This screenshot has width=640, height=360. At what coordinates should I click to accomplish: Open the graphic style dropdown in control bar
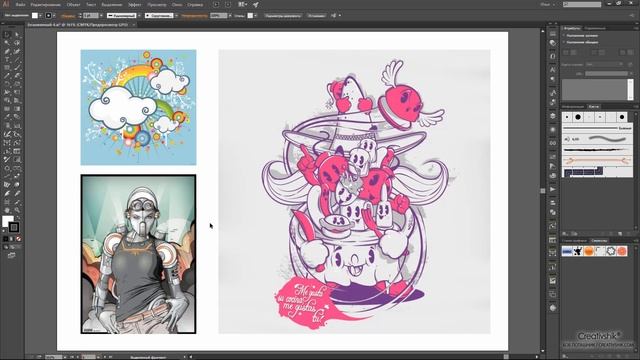coord(256,16)
